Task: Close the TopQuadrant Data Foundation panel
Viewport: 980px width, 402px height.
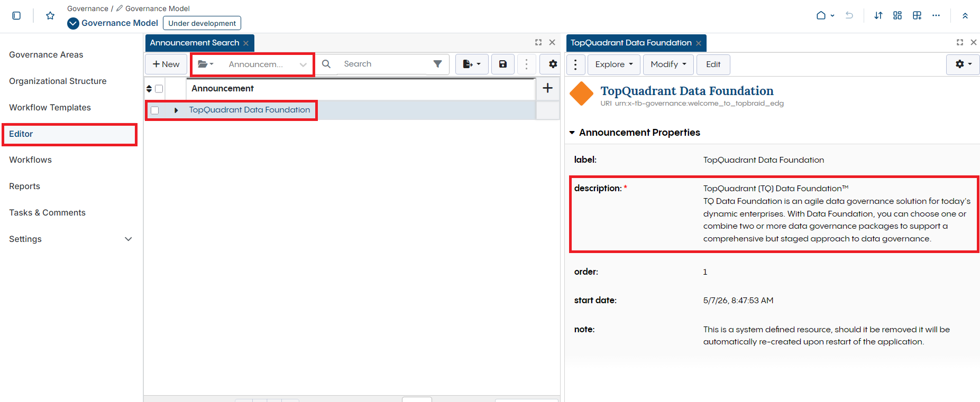Action: (x=974, y=42)
